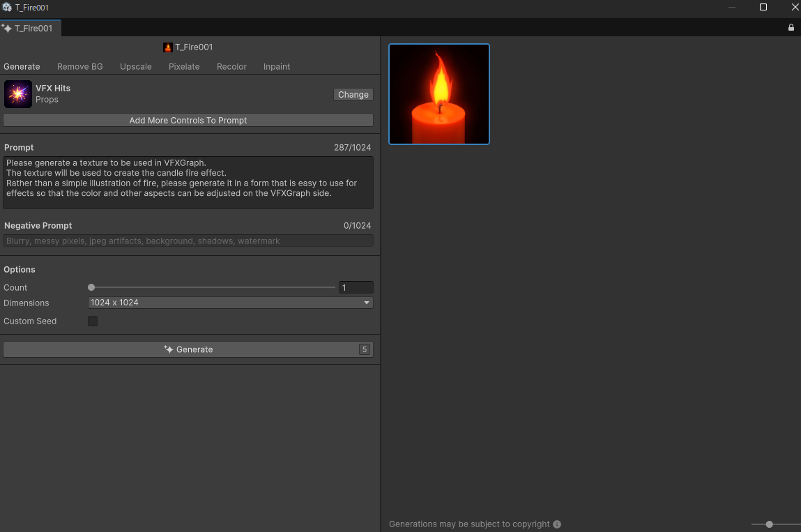
Task: Click the Dimensions label
Action: coord(26,303)
